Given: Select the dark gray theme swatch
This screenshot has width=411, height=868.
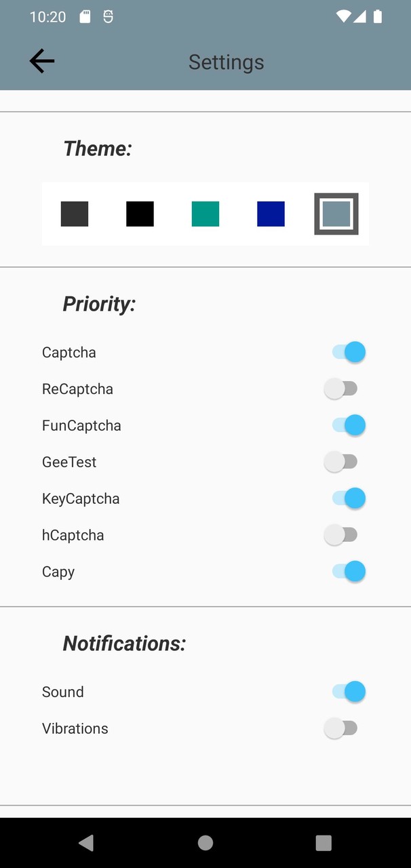Looking at the screenshot, I should click(x=74, y=214).
